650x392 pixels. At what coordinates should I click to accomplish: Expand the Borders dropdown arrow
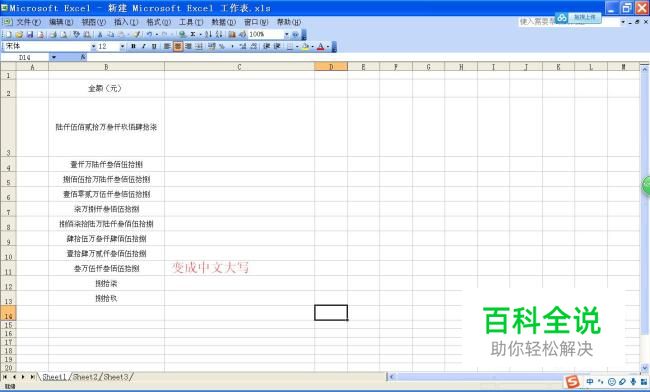297,46
